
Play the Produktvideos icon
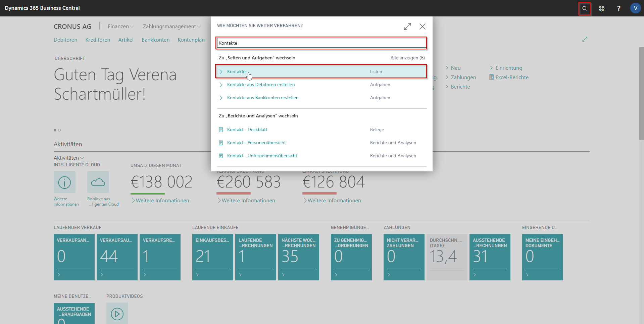click(117, 314)
